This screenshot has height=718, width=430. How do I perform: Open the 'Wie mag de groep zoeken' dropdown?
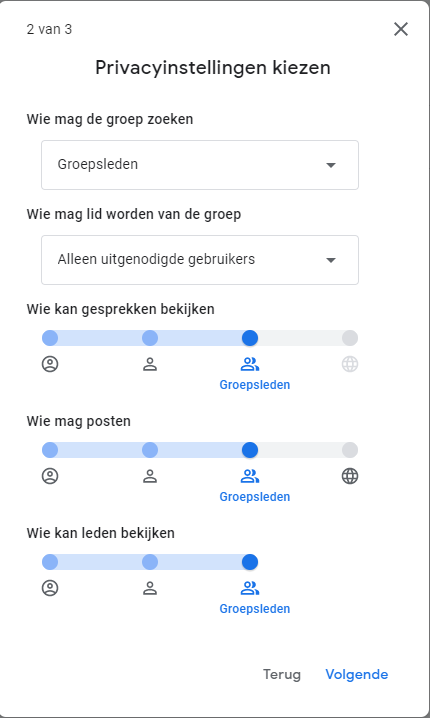200,165
